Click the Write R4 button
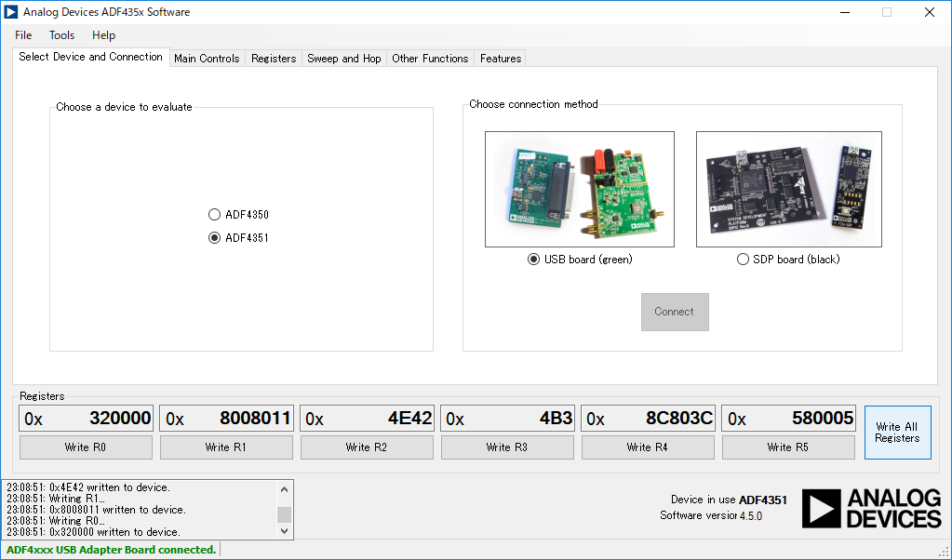The width and height of the screenshot is (952, 560). [648, 447]
